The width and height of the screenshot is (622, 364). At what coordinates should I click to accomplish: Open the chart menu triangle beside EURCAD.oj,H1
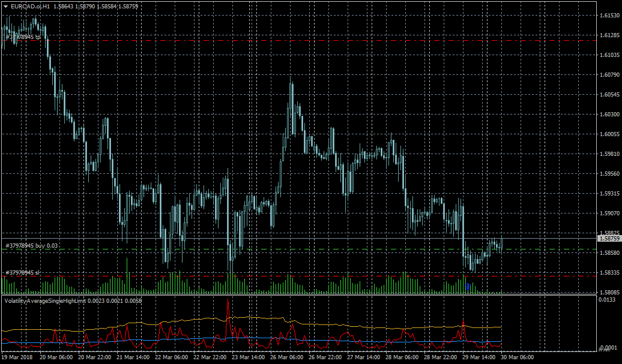pos(5,7)
